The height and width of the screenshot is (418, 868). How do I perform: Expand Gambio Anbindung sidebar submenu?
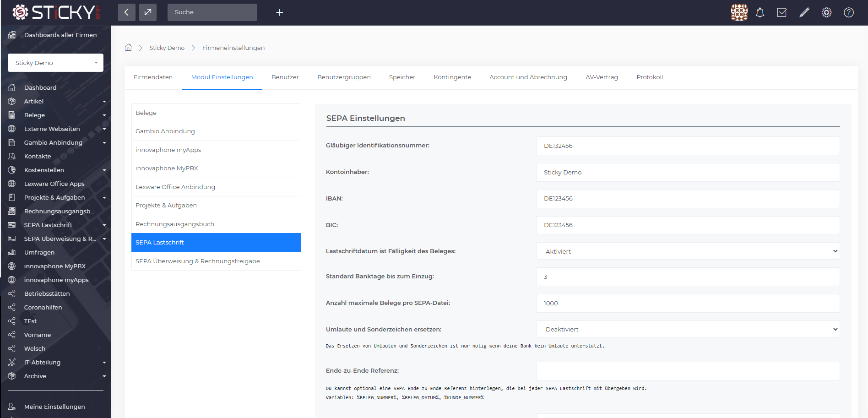pyautogui.click(x=104, y=143)
